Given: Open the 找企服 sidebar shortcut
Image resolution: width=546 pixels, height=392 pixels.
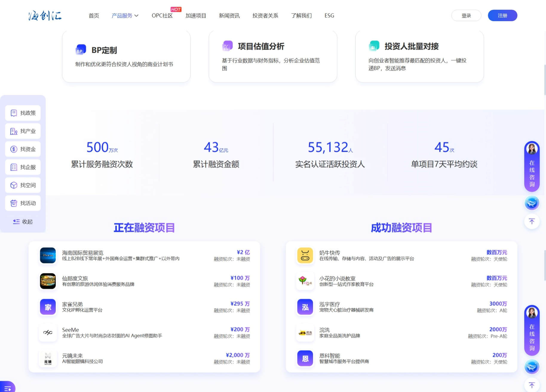Looking at the screenshot, I should (x=23, y=167).
